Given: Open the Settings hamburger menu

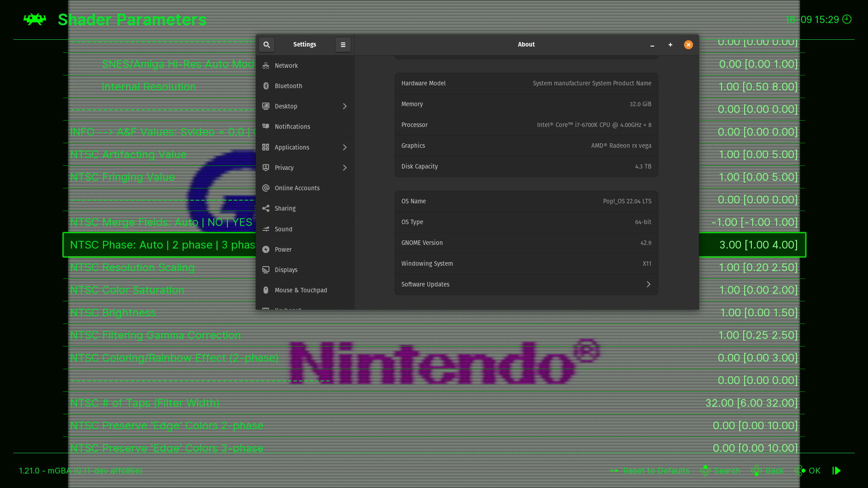Looking at the screenshot, I should (x=343, y=45).
